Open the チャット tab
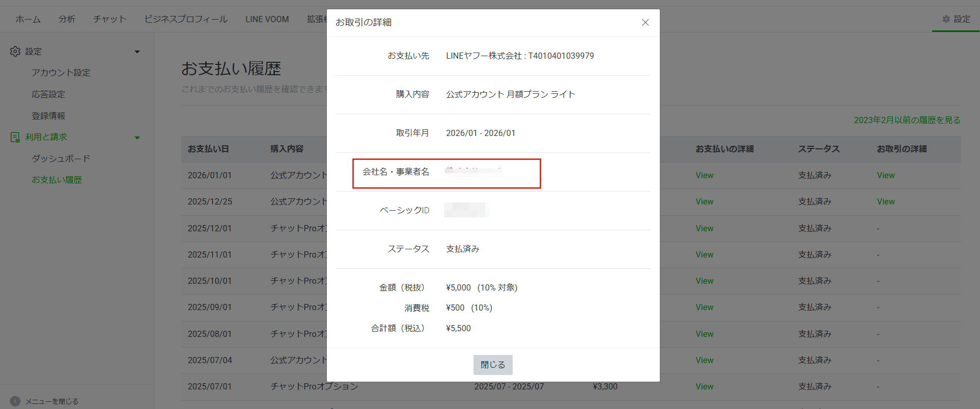980x409 pixels. point(110,19)
